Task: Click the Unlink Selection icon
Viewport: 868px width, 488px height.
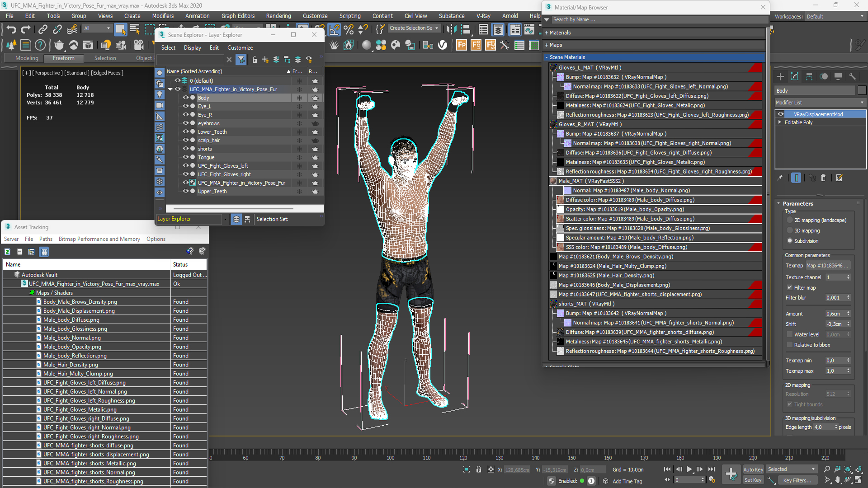Action: (57, 29)
